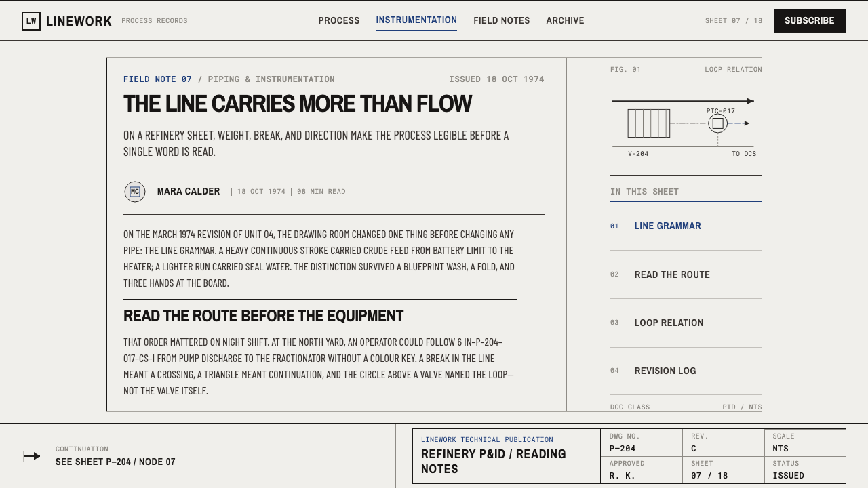The width and height of the screenshot is (868, 488).
Task: Click the Piping & Instrumentation category label
Action: 271,79
